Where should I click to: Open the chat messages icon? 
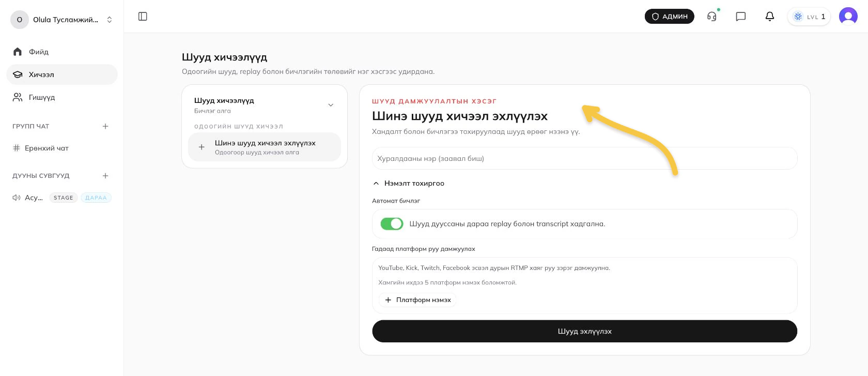741,17
